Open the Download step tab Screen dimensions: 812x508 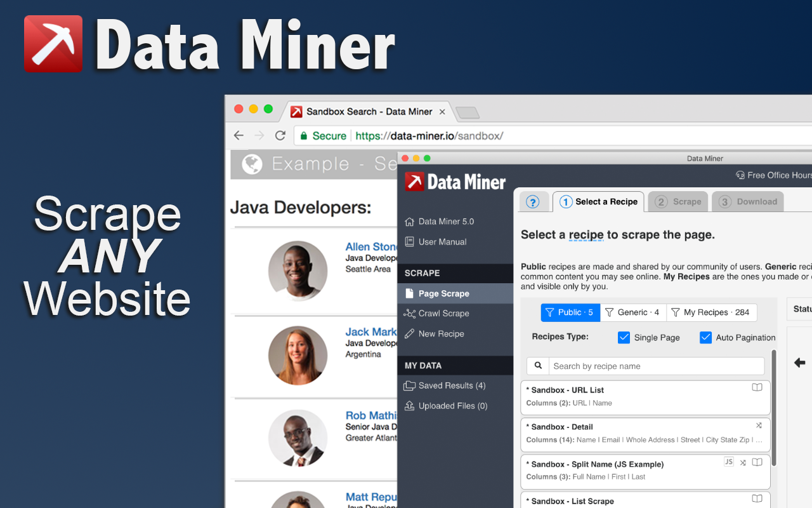[x=747, y=201]
